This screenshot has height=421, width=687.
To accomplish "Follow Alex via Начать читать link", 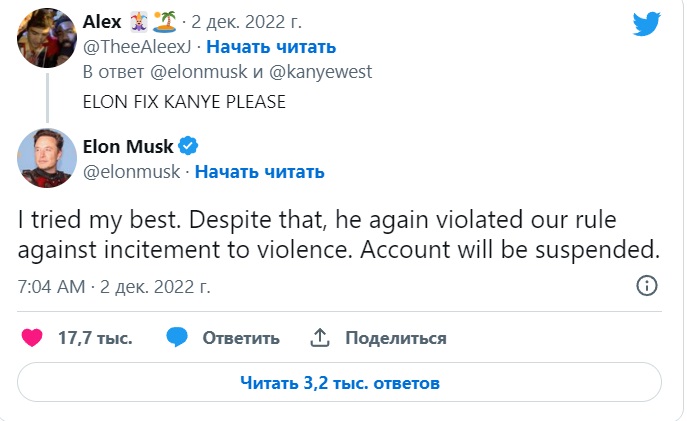I will pos(273,47).
